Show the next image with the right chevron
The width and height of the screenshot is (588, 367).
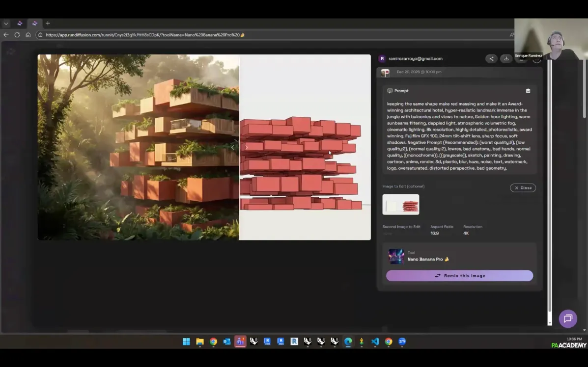point(246,147)
